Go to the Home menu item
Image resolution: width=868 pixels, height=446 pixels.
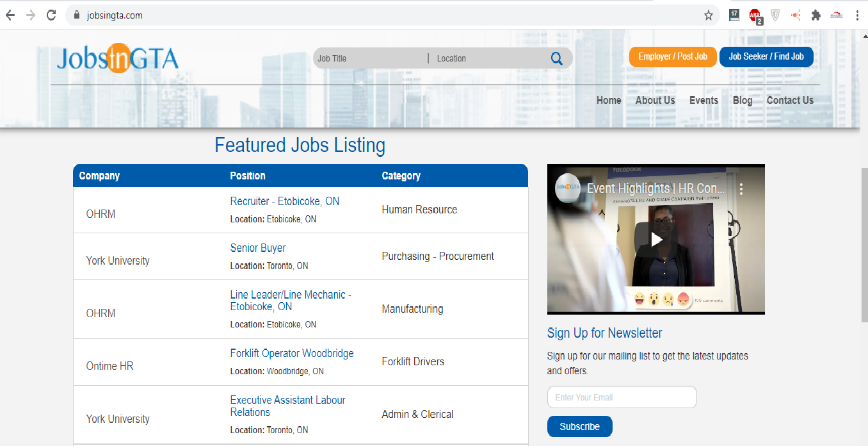(x=609, y=100)
